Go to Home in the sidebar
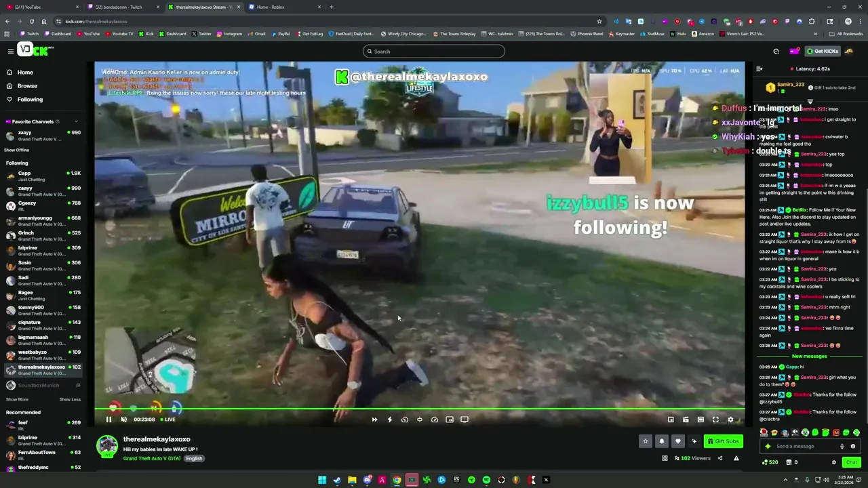 point(25,72)
